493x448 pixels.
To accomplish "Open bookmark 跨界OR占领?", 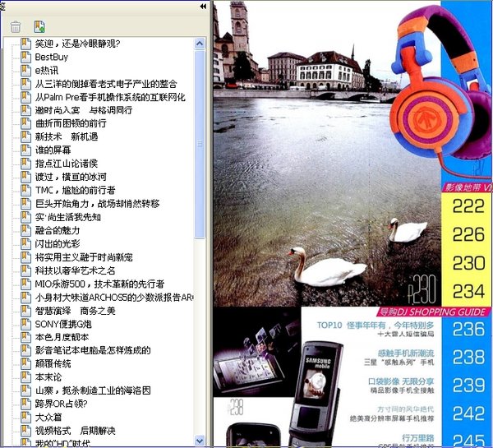I will click(x=61, y=404).
